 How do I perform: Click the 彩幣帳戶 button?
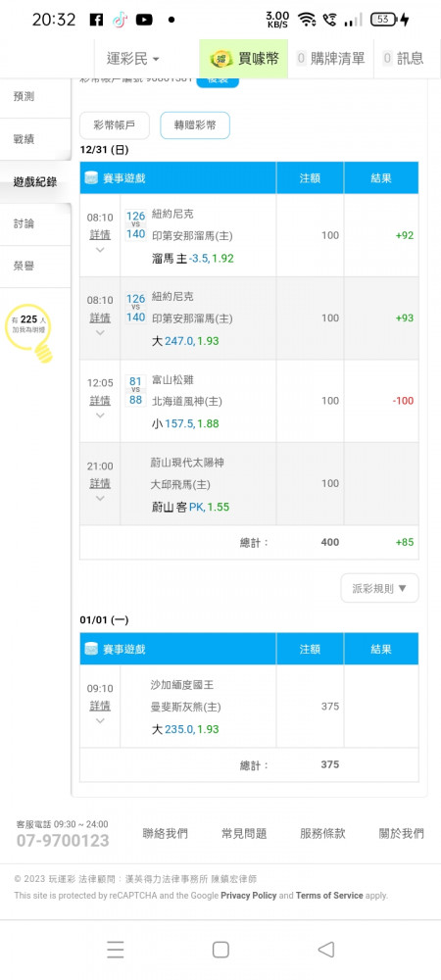(115, 125)
